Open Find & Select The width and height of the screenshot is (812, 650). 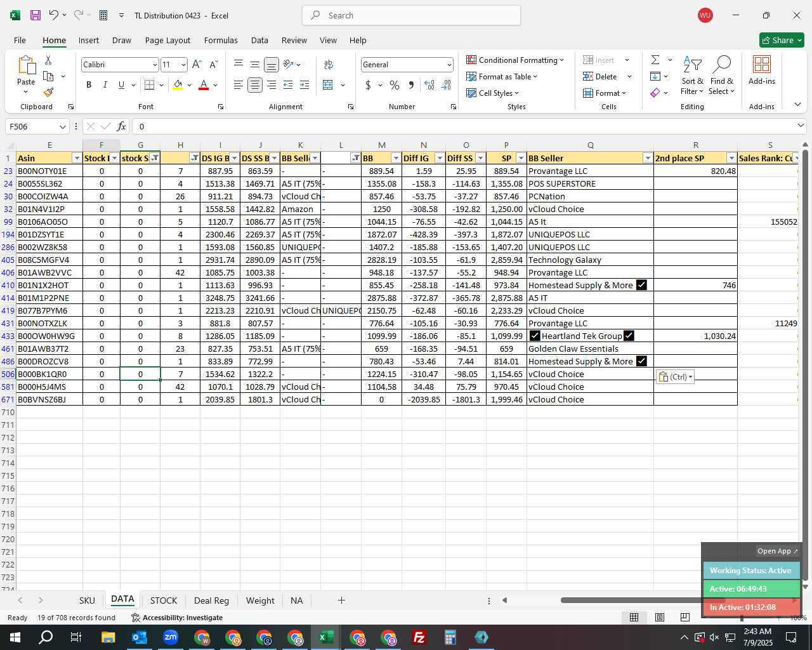pyautogui.click(x=722, y=76)
